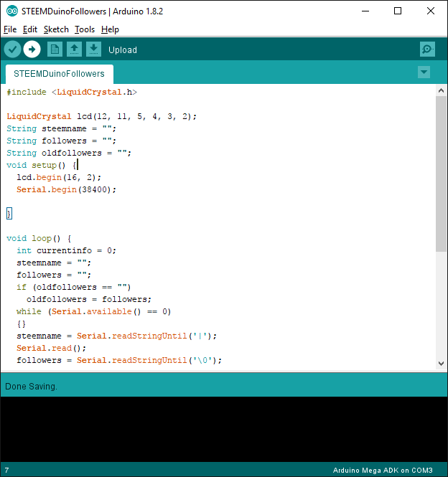Click the '#include <LiquidCrystal.h>' line
This screenshot has height=477, width=448.
[72, 93]
